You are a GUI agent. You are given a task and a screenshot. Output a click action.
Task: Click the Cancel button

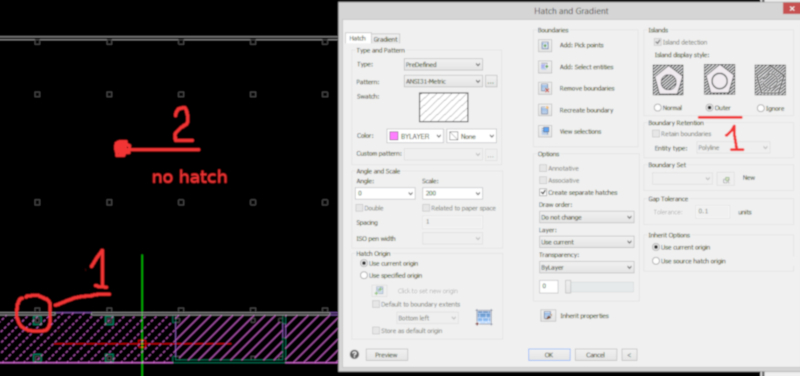(x=595, y=355)
